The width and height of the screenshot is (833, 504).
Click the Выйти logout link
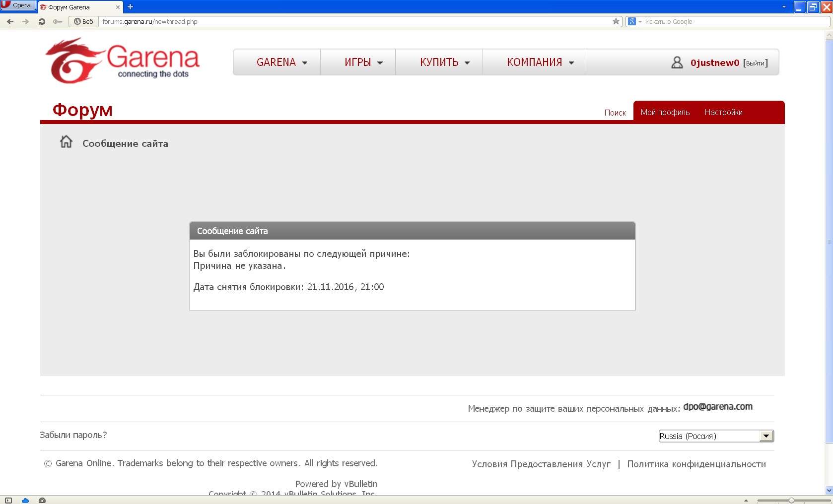pyautogui.click(x=756, y=63)
